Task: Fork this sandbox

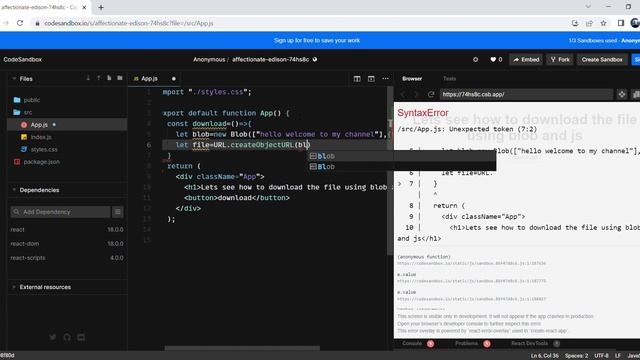Action: point(560,60)
